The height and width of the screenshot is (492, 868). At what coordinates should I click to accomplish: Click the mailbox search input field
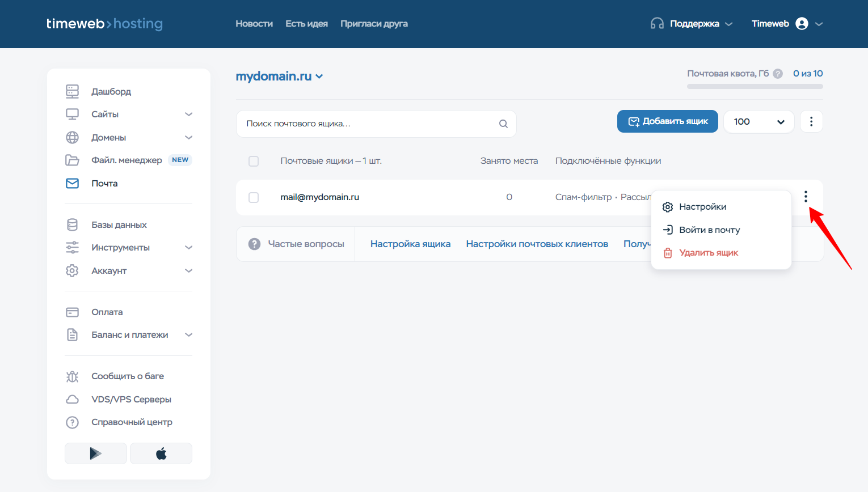click(369, 124)
